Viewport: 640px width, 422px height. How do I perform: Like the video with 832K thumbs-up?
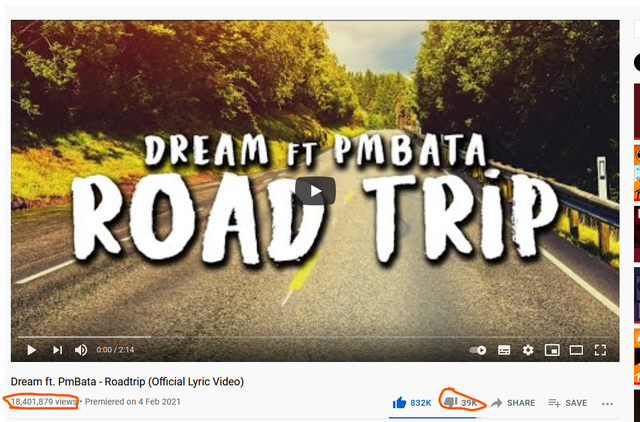411,403
